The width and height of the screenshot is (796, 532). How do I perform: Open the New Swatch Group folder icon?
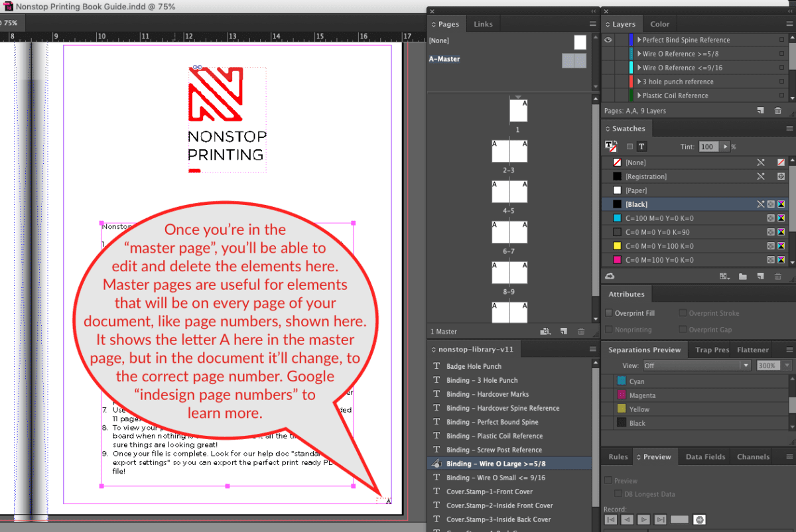(x=743, y=276)
